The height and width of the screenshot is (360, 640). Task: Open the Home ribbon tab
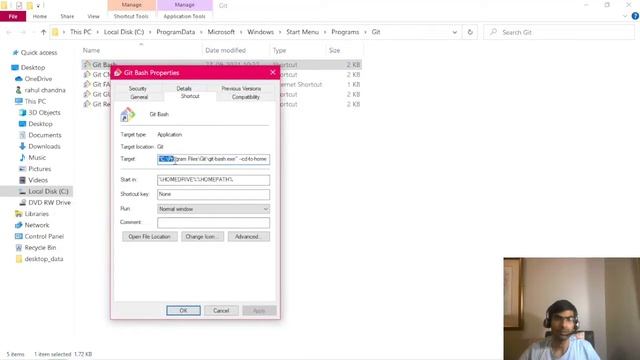pyautogui.click(x=40, y=16)
